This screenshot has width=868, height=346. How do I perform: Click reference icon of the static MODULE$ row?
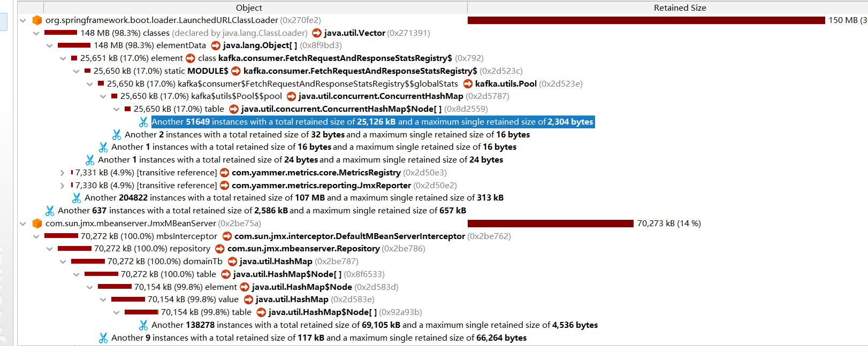236,71
